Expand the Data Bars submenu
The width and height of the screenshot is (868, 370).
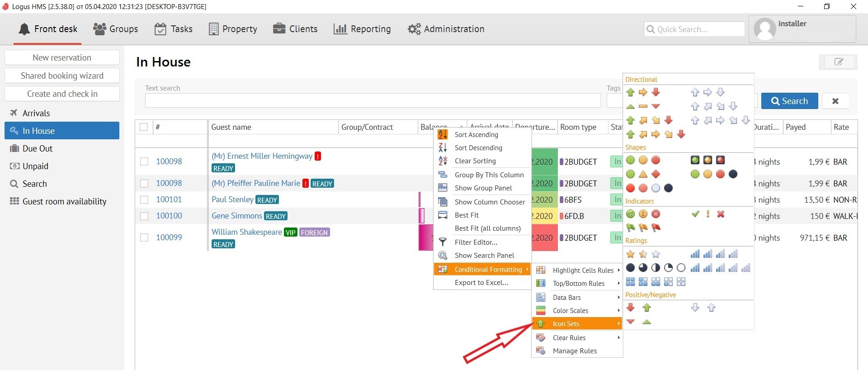[566, 298]
